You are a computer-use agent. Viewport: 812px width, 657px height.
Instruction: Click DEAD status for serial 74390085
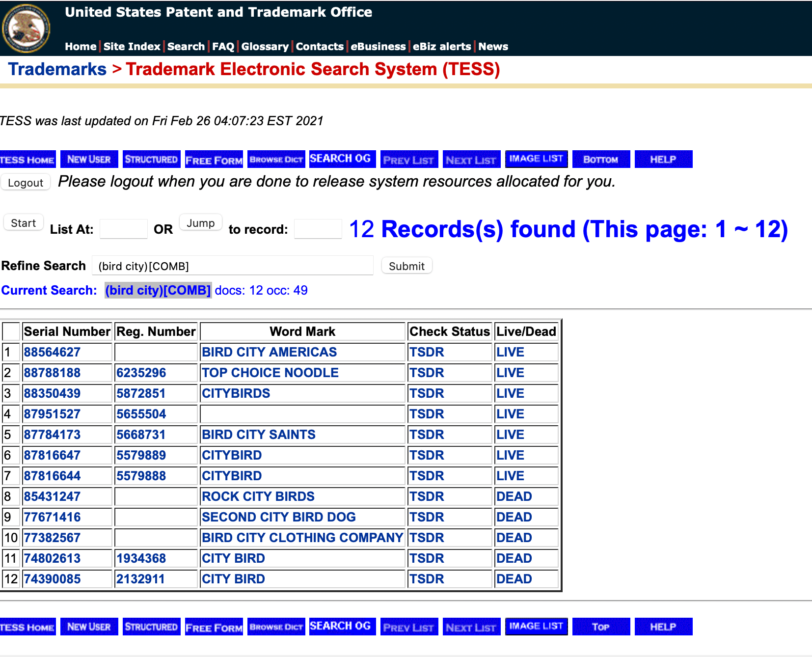click(x=514, y=579)
